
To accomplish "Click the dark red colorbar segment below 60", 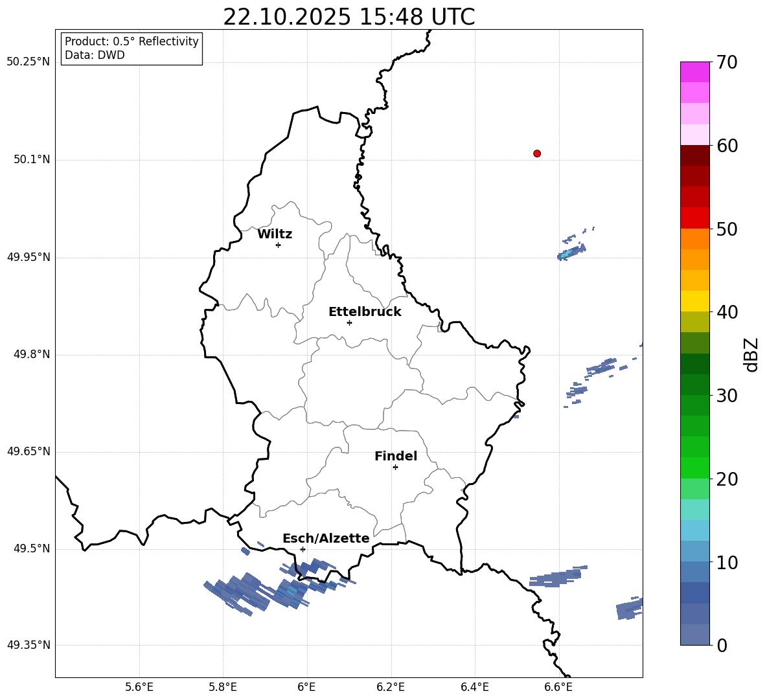I will click(x=694, y=155).
